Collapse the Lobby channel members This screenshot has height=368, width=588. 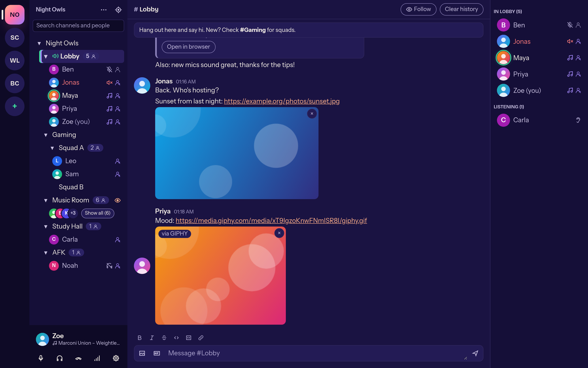[46, 56]
